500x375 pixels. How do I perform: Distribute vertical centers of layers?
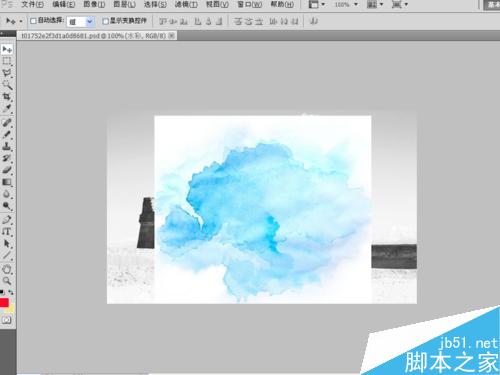248,22
